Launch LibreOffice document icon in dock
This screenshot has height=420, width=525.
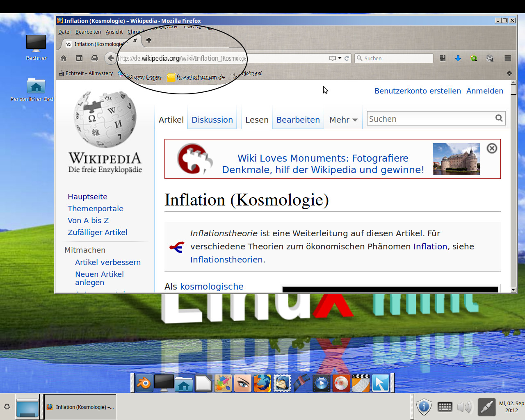click(203, 383)
